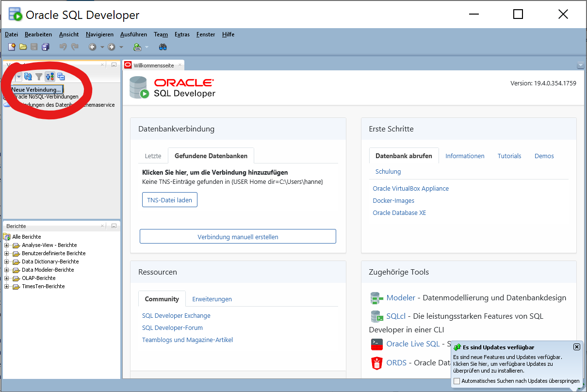Click the SQLcl terminal icon

click(x=377, y=316)
